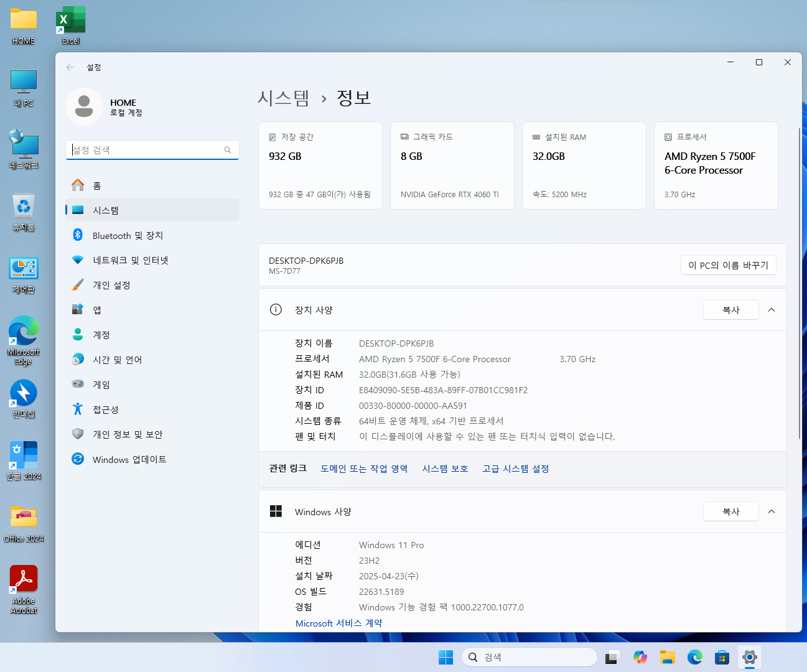The width and height of the screenshot is (807, 672).
Task: Click the version value 23H2
Action: coord(369,561)
